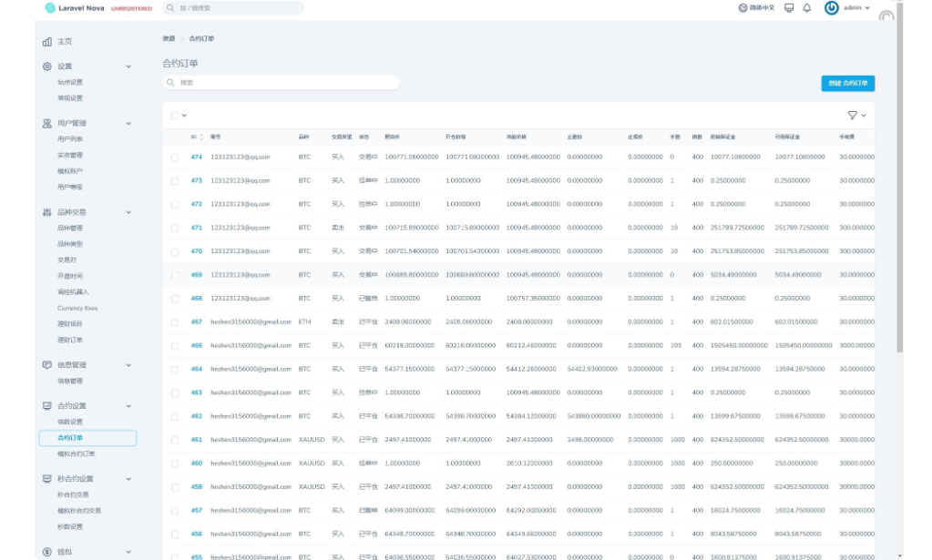The width and height of the screenshot is (932, 560).
Task: Click the 创建 合约订单 button
Action: pos(847,83)
